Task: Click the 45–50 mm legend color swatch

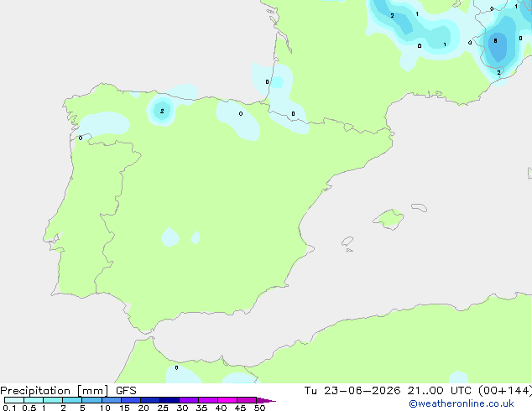Action: click(x=247, y=400)
